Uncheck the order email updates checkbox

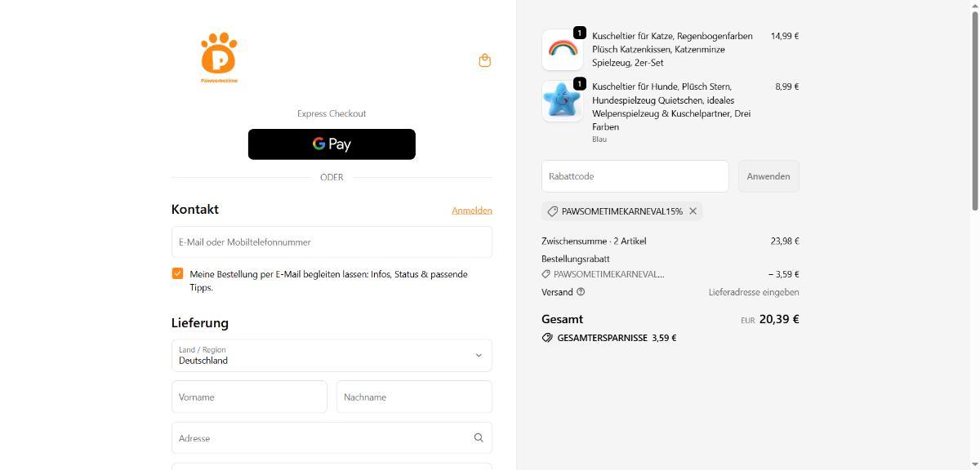coord(177,273)
